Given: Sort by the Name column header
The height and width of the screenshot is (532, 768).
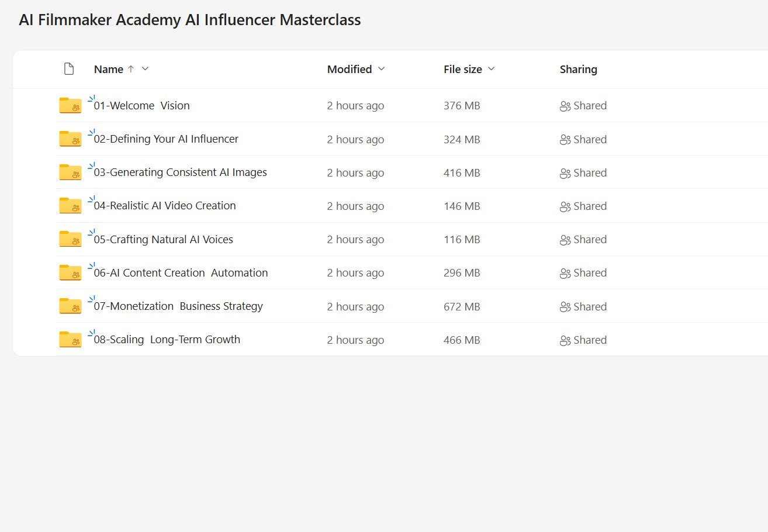Looking at the screenshot, I should [109, 69].
